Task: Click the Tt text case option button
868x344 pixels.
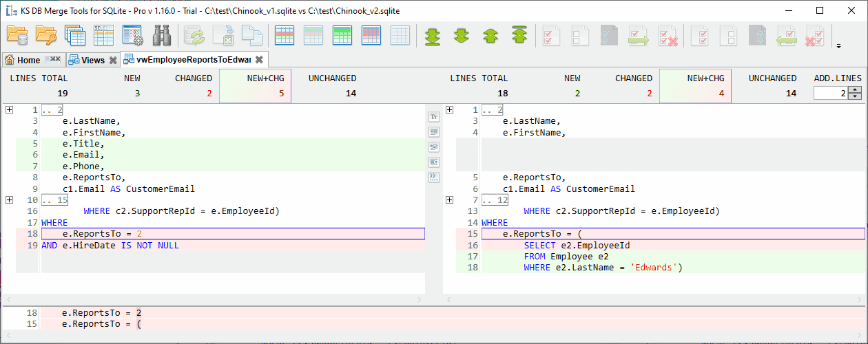Action: click(x=434, y=117)
